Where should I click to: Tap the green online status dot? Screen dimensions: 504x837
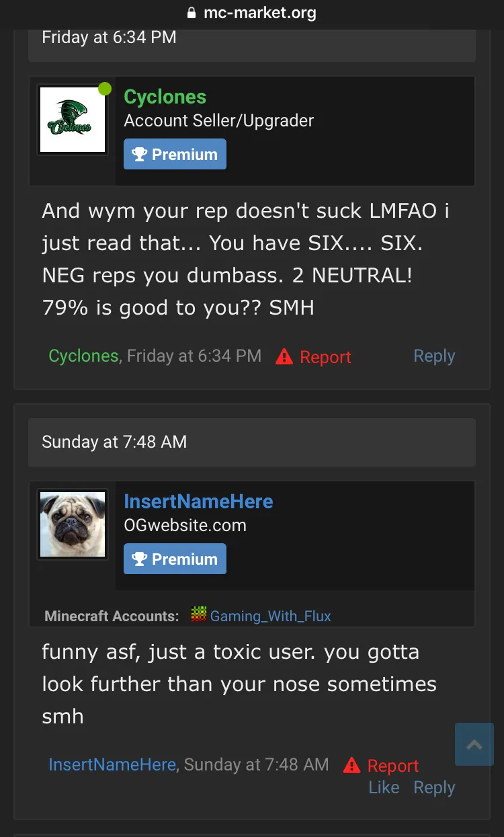[x=105, y=89]
